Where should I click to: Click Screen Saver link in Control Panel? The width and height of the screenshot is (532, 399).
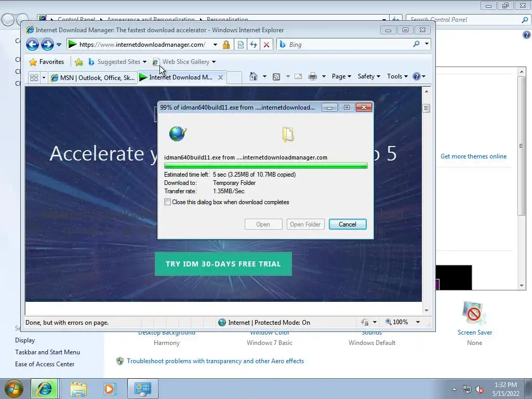point(475,332)
